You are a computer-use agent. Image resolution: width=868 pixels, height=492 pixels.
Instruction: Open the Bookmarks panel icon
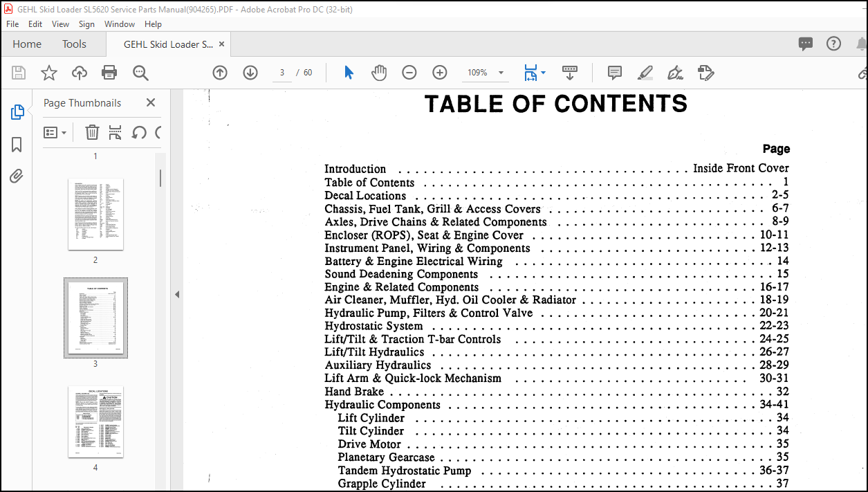[x=17, y=145]
